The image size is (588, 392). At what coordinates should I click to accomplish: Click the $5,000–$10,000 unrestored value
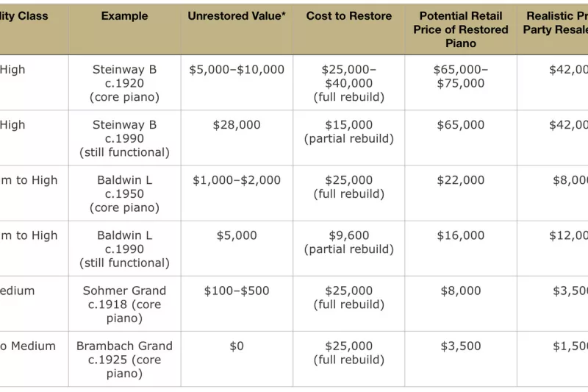[237, 70]
